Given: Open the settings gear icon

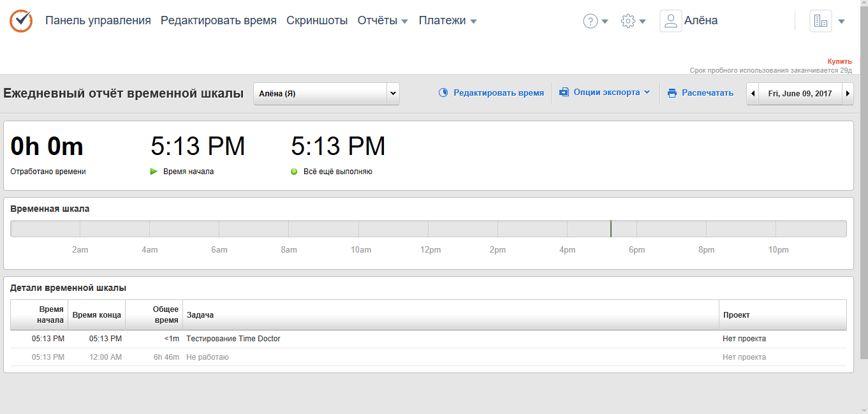Looking at the screenshot, I should (628, 20).
